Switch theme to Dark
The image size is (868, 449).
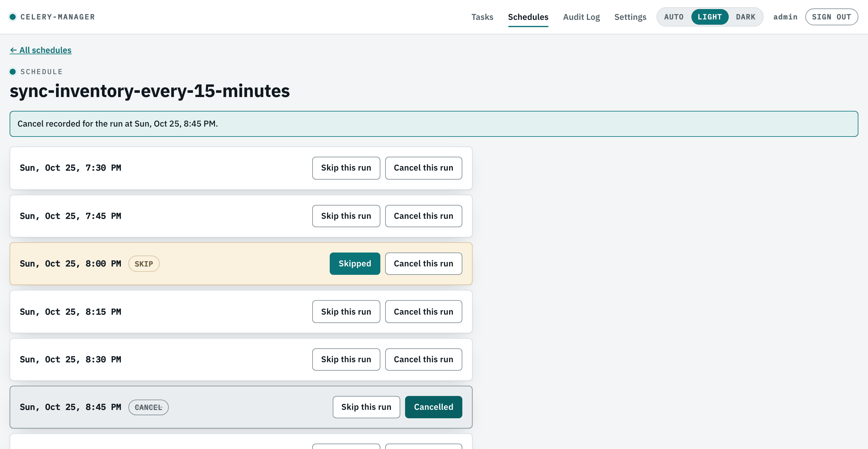[x=745, y=17]
